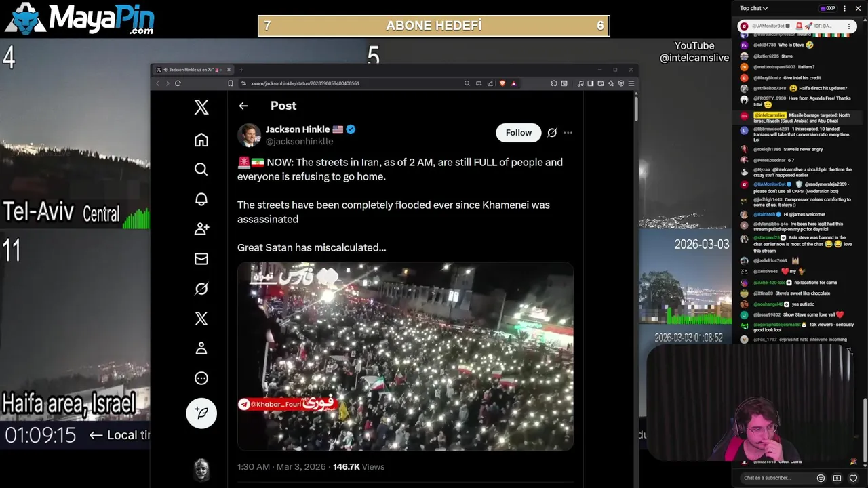
Task: Open Profile icon in X sidebar
Action: pos(201,348)
